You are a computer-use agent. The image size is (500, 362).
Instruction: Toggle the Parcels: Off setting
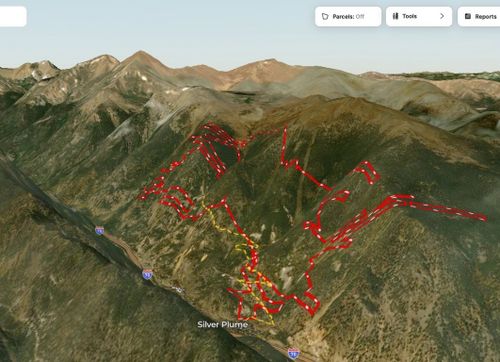(348, 16)
